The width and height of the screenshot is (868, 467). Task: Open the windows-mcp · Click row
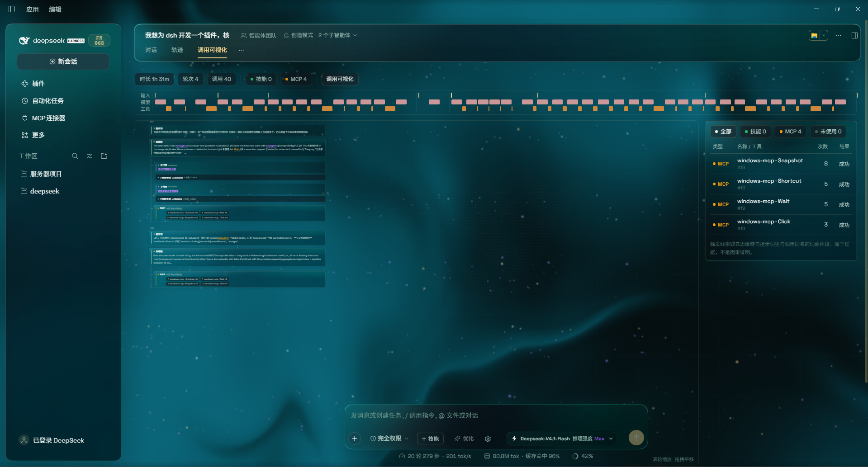(x=781, y=225)
